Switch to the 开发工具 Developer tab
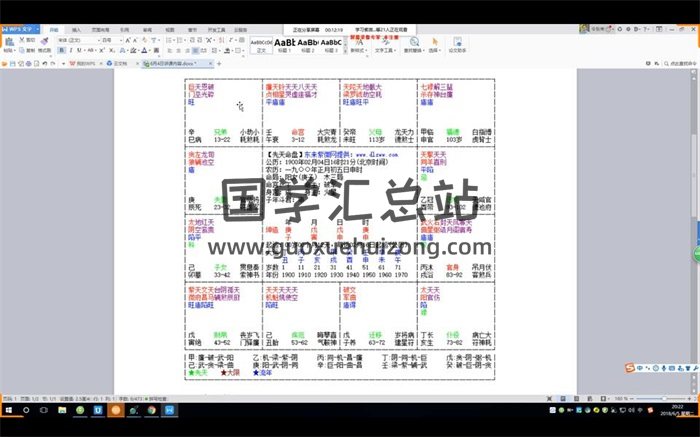This screenshot has width=700, height=437. tap(216, 30)
